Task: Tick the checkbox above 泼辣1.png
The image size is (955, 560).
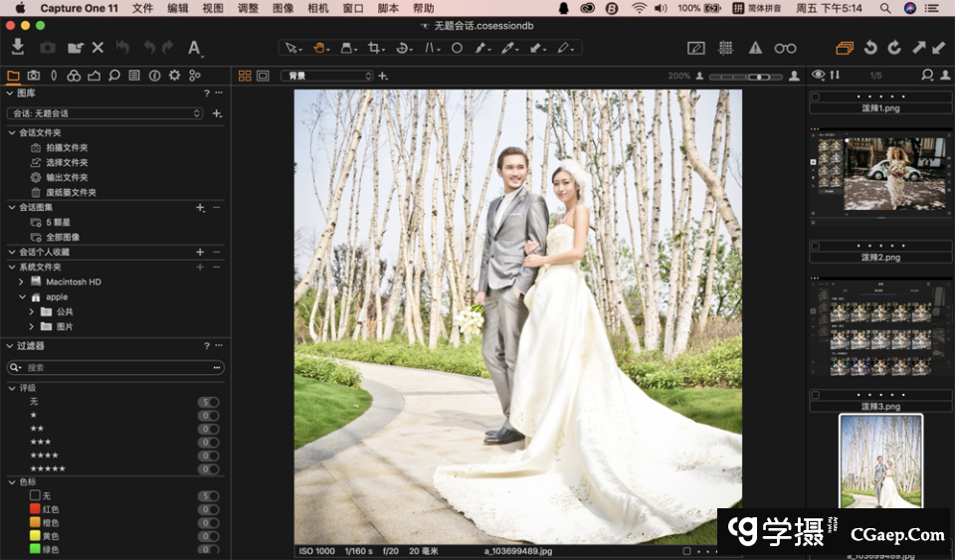Action: [816, 96]
